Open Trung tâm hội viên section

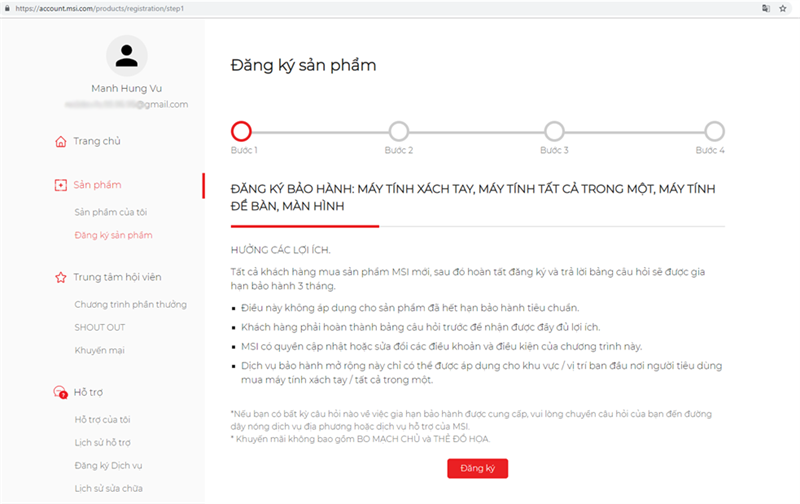coord(117,277)
